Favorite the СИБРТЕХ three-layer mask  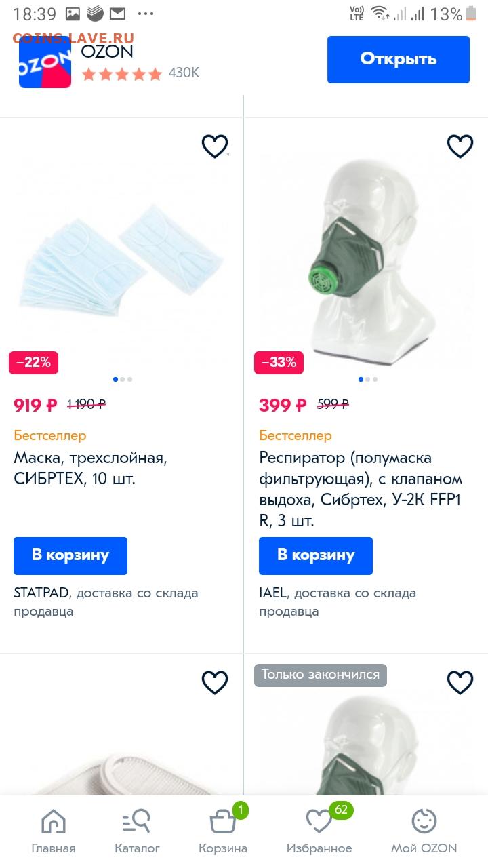click(x=215, y=146)
